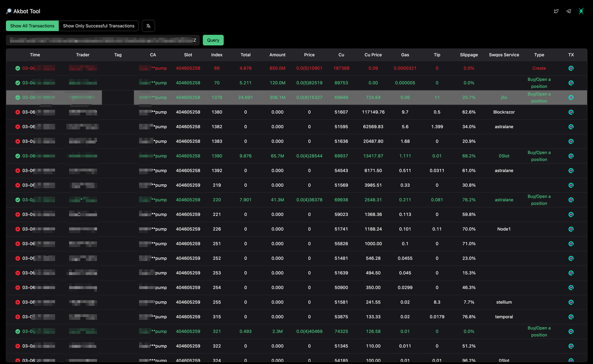Click Total value 24.691
The height and width of the screenshot is (364, 593).
click(246, 97)
